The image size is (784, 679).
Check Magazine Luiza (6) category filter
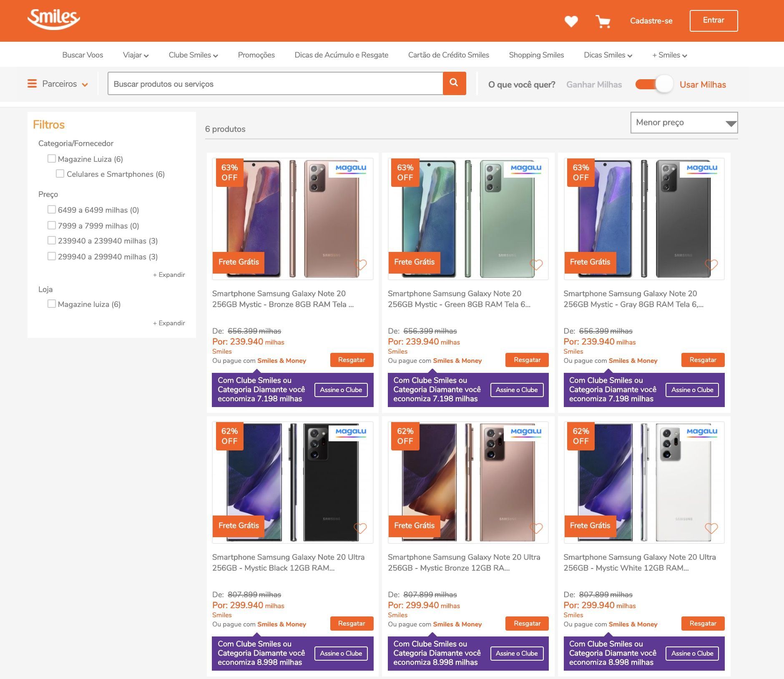(52, 158)
